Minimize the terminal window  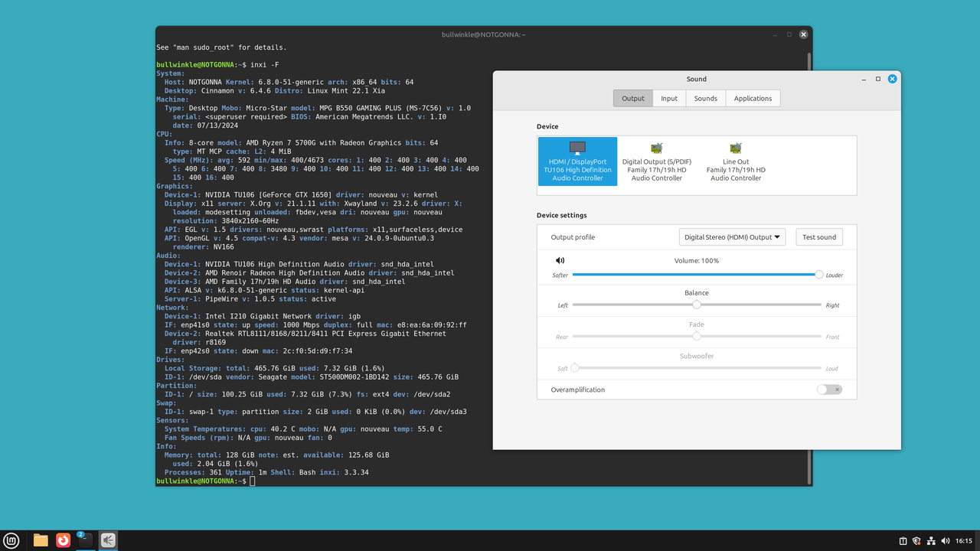coord(776,34)
